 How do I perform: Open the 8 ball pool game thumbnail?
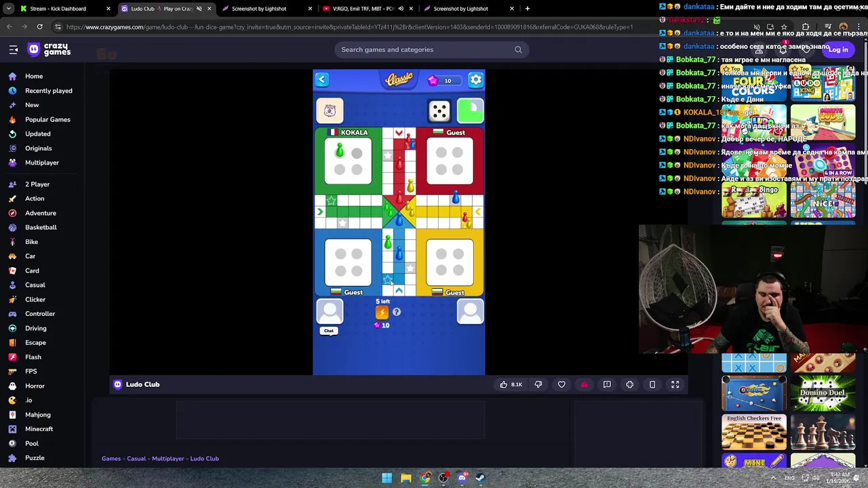click(754, 393)
